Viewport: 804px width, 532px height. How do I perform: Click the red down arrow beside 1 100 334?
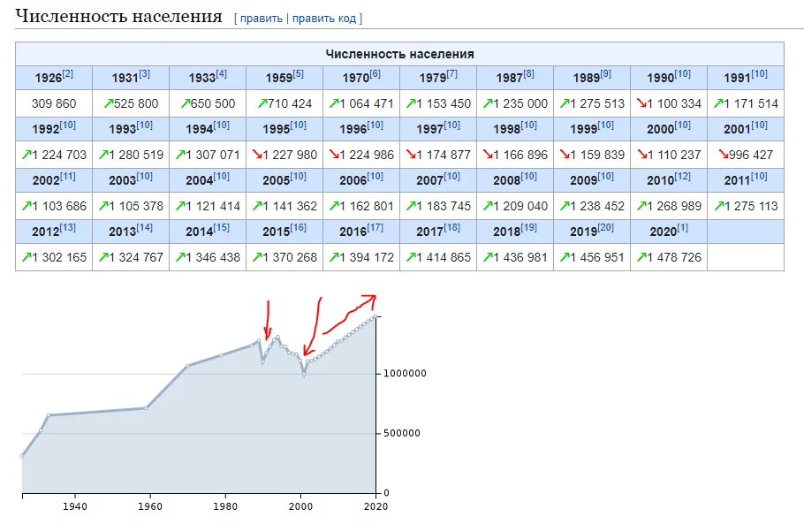pyautogui.click(x=641, y=103)
